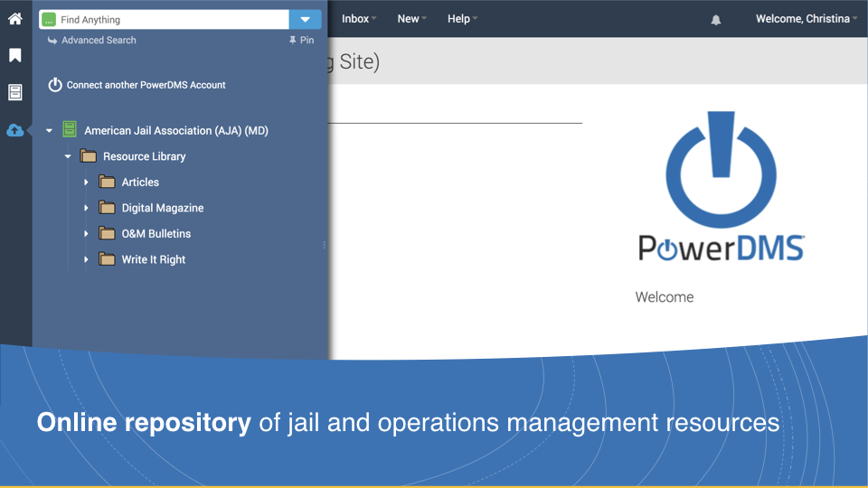Click the PowerDMS logo image
The height and width of the screenshot is (488, 868).
point(721,186)
